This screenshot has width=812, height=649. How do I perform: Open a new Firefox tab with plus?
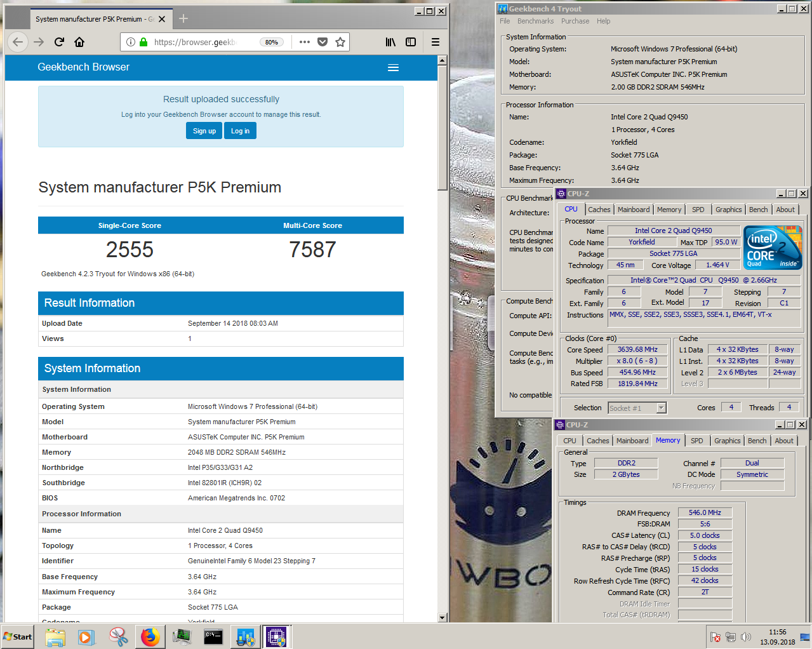183,18
